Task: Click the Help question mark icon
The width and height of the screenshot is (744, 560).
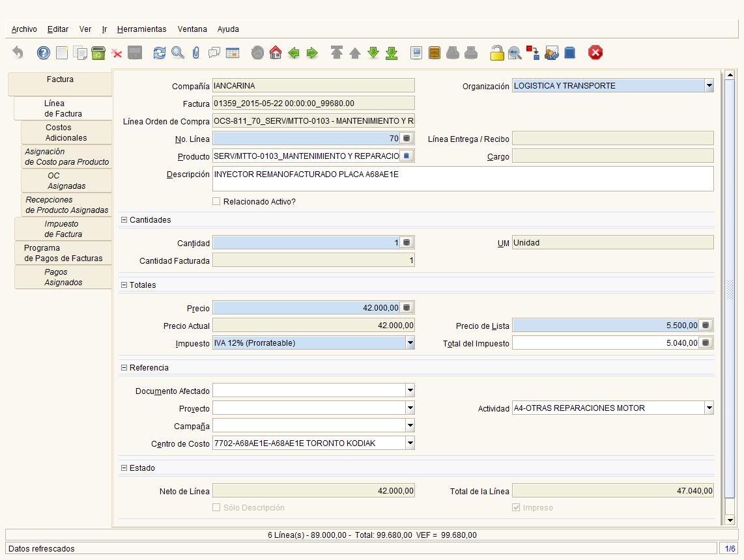Action: click(x=43, y=53)
